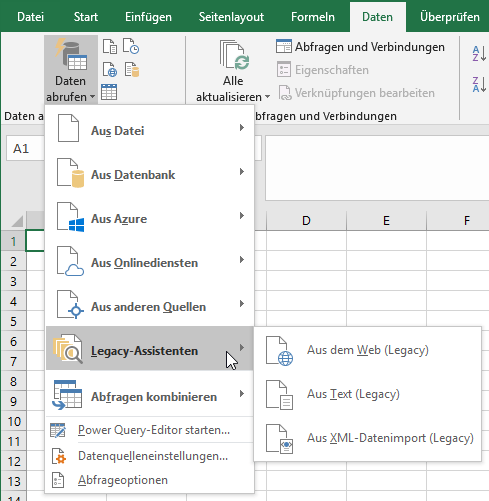This screenshot has width=489, height=501.
Task: Click the magnifier icon of Legacy-Assistenten
Action: point(68,349)
